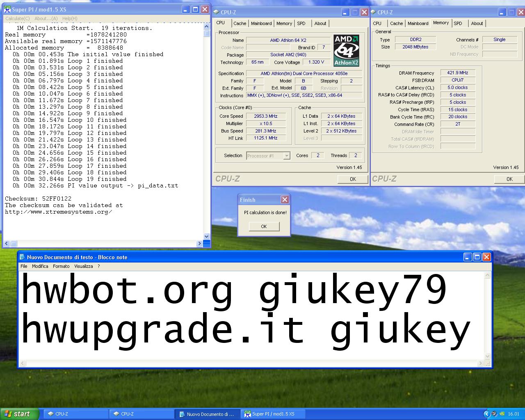Open the Formato menu in Notepad
This screenshot has width=525, height=420.
pos(61,266)
